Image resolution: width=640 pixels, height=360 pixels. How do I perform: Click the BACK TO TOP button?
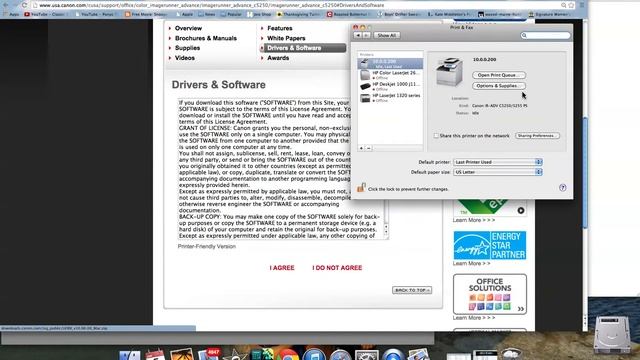pos(412,290)
